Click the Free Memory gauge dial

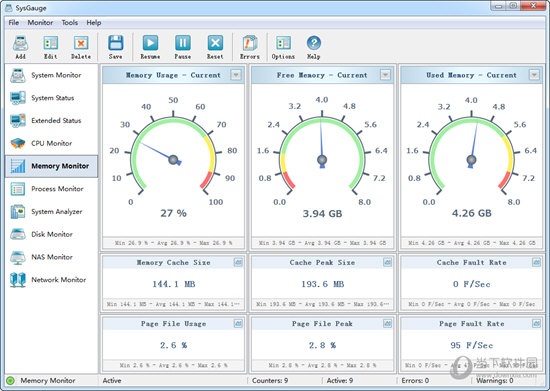coord(322,151)
